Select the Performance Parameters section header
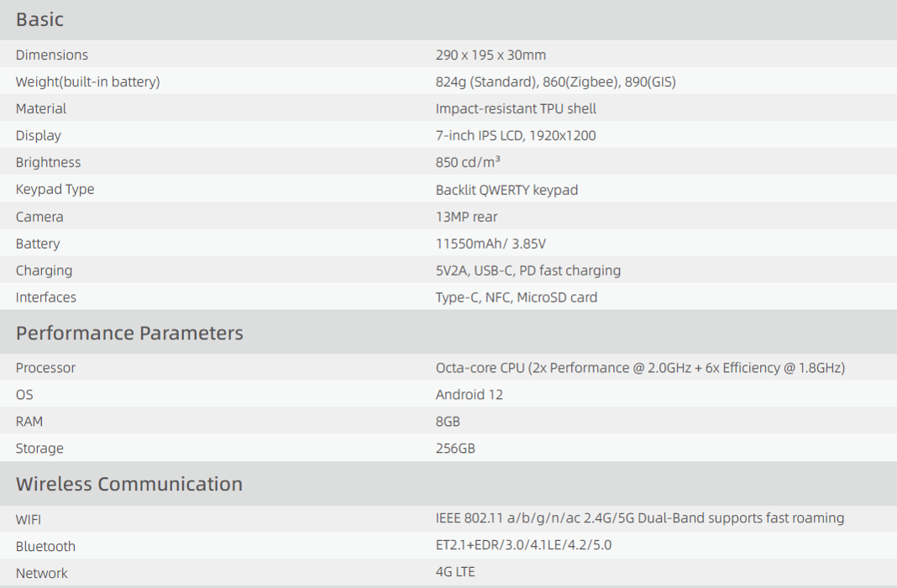Screen dimensions: 897x588 coord(129,333)
